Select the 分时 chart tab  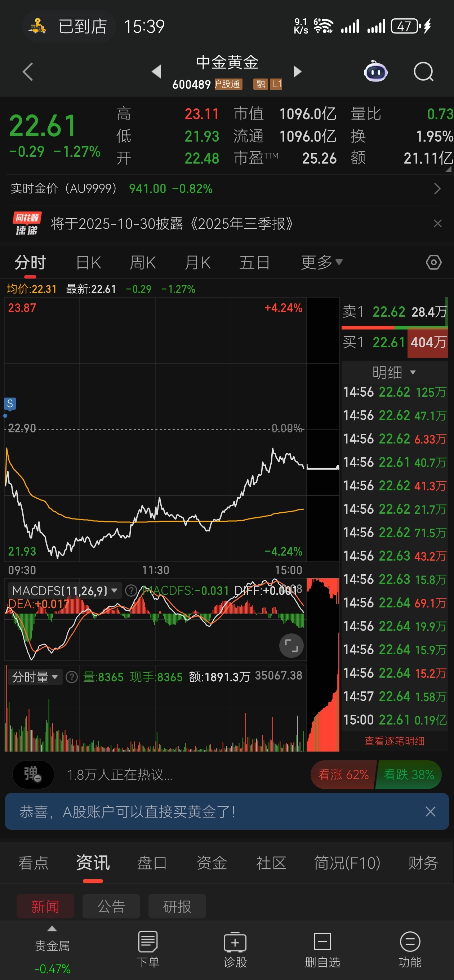30,263
